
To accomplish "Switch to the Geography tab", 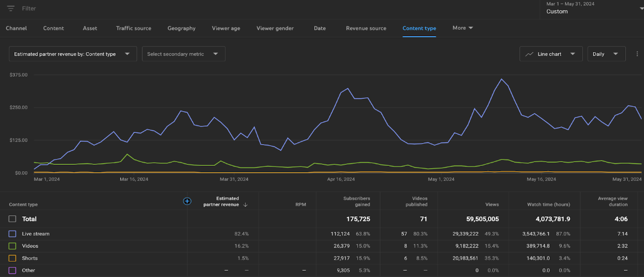I will coord(181,28).
